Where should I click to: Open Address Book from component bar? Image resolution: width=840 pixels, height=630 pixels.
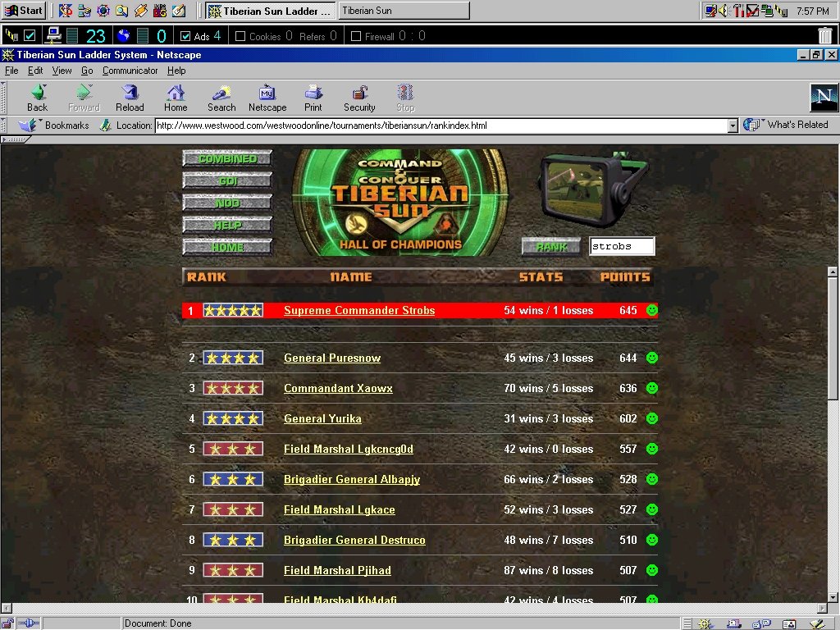point(788,623)
